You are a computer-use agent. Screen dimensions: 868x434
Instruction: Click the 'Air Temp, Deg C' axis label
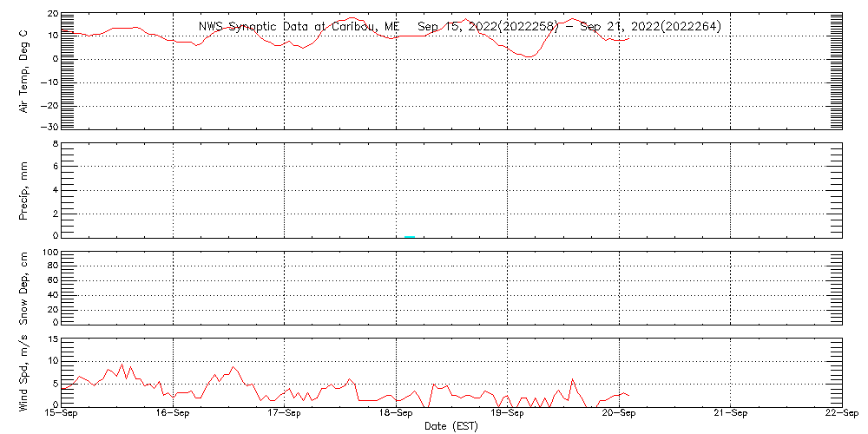(x=23, y=70)
